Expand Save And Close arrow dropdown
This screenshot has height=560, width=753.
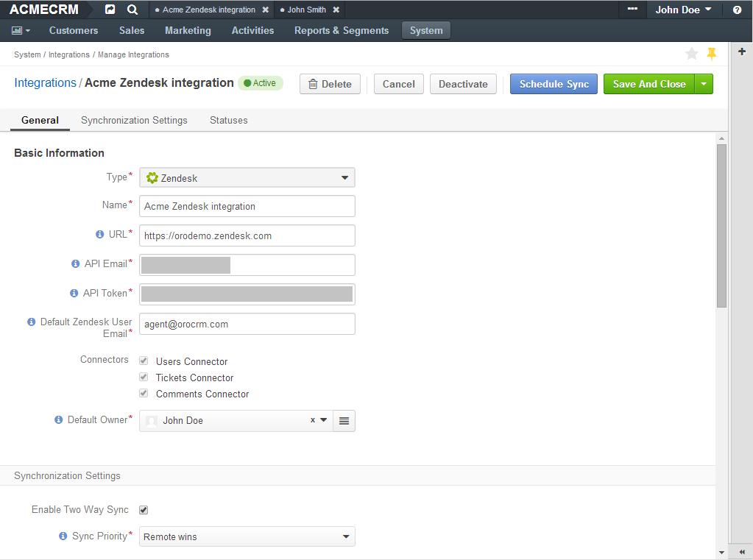[704, 84]
